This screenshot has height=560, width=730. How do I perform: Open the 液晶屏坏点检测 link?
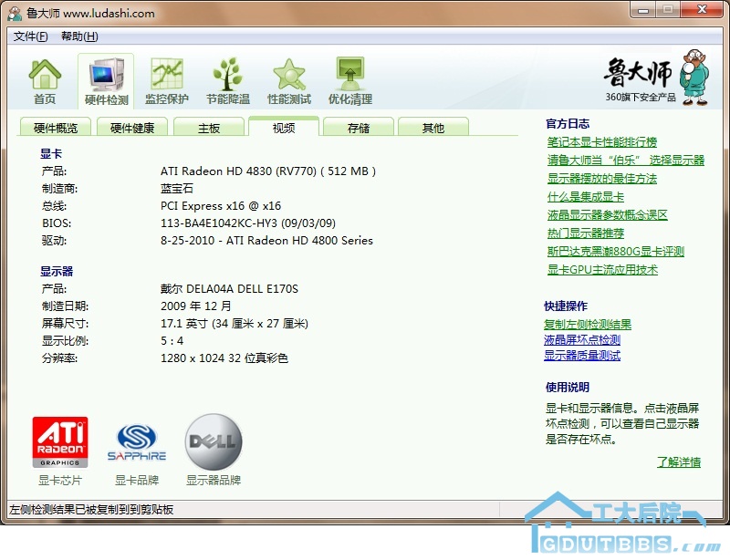582,340
